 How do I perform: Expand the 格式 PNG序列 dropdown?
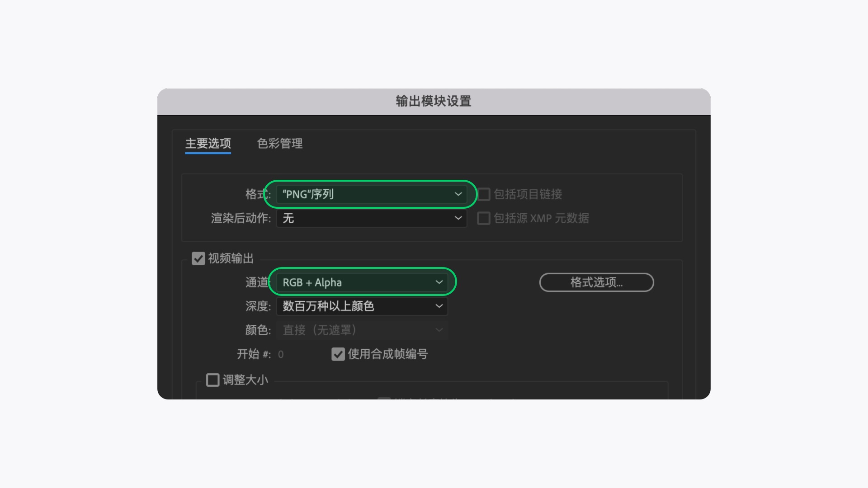click(372, 194)
